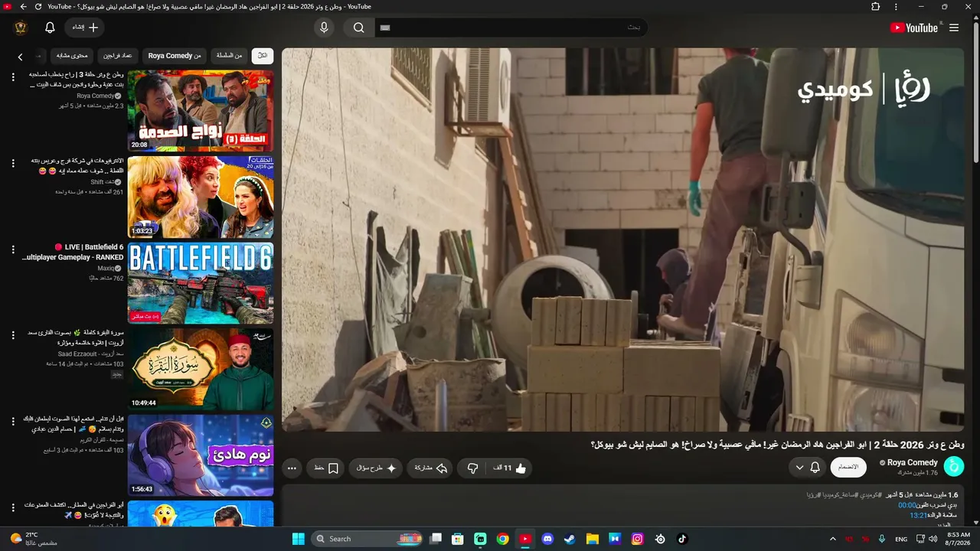Click the الانضمام join button
This screenshot has height=551, width=980.
click(848, 467)
